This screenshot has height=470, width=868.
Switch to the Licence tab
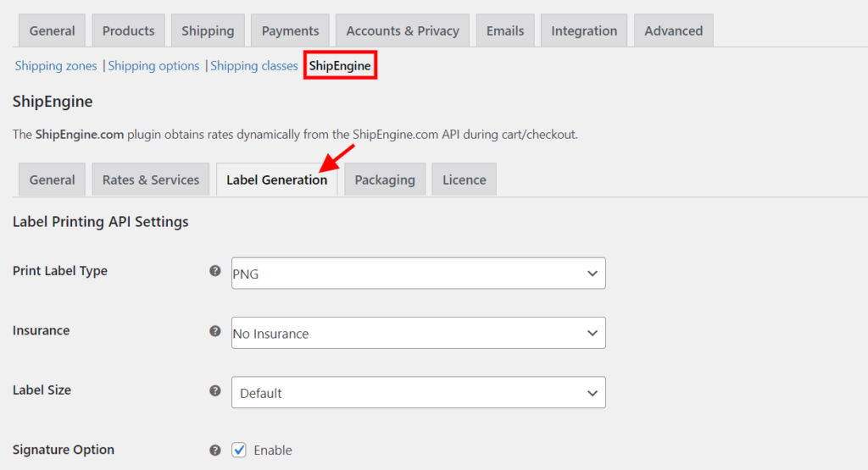[464, 180]
